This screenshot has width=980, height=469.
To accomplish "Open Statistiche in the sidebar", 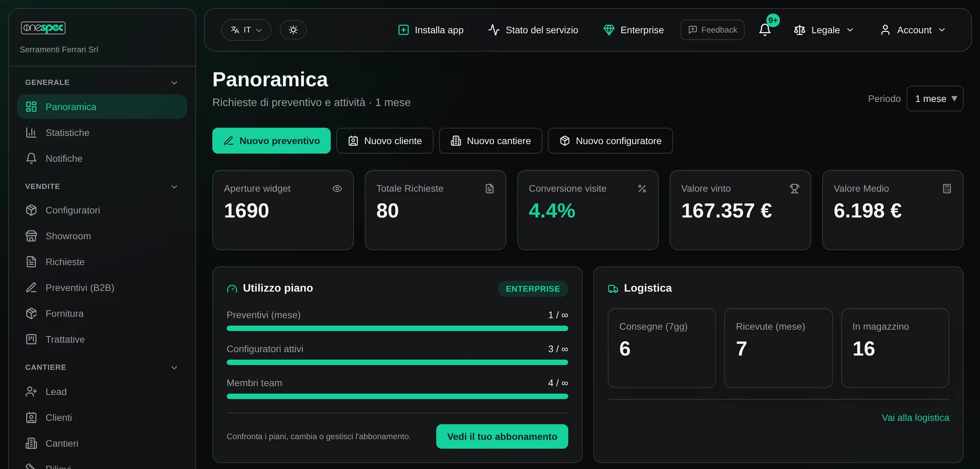I will point(102,133).
